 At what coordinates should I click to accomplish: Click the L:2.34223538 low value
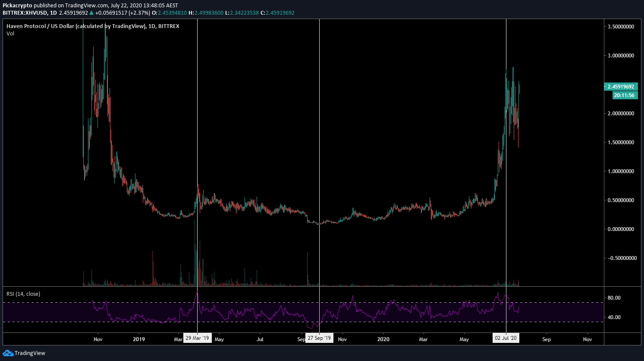click(242, 13)
